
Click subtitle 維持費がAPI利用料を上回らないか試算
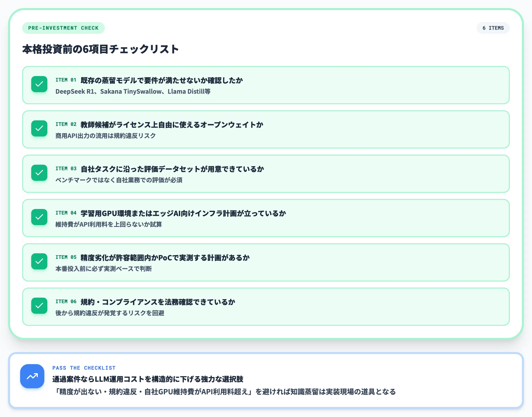[109, 224]
